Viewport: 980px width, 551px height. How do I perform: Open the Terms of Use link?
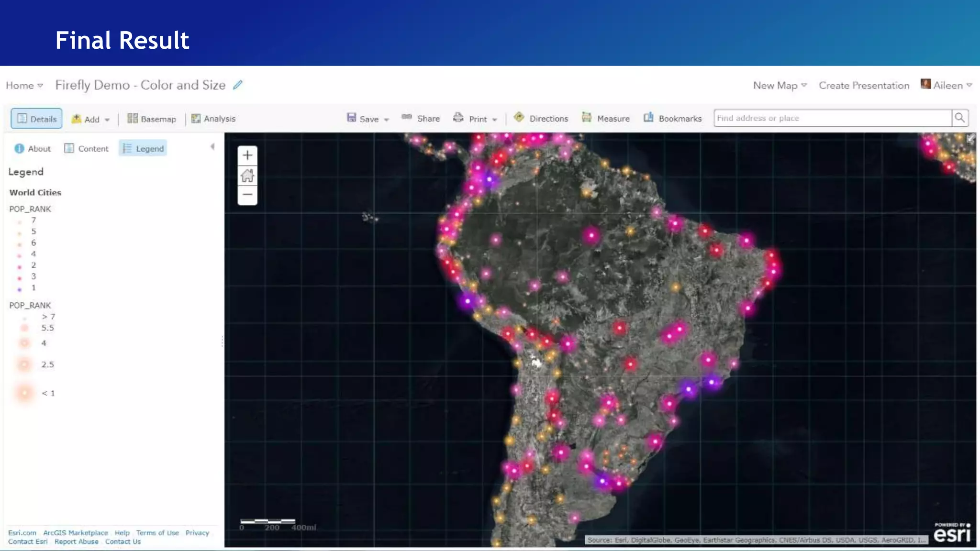pyautogui.click(x=157, y=533)
